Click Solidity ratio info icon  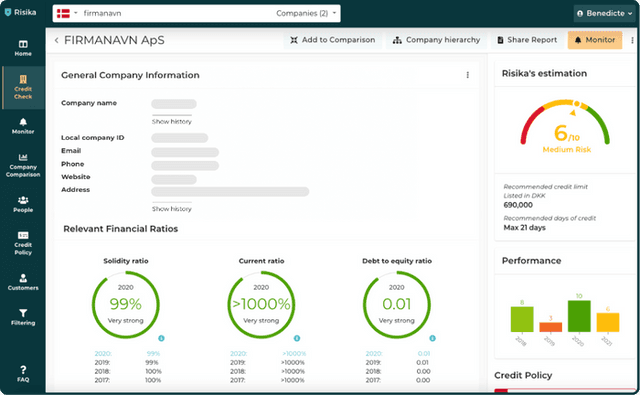[x=161, y=338]
